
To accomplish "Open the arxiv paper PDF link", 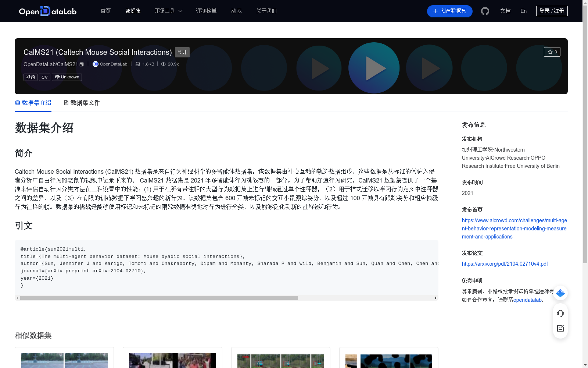I will point(505,264).
